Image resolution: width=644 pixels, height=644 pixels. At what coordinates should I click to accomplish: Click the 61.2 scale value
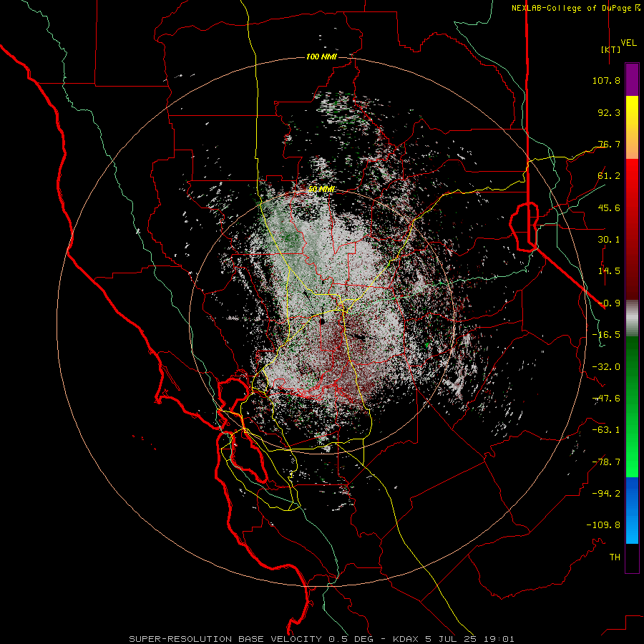[x=609, y=176]
